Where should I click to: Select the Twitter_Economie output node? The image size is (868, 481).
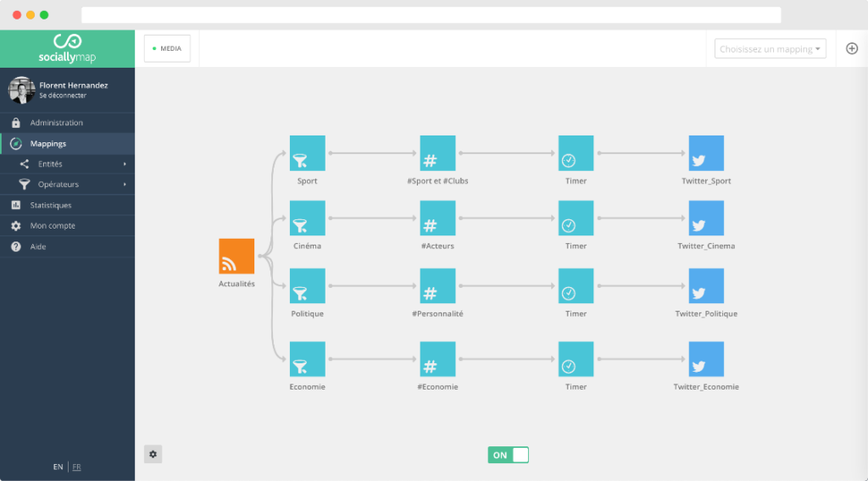pyautogui.click(x=706, y=359)
